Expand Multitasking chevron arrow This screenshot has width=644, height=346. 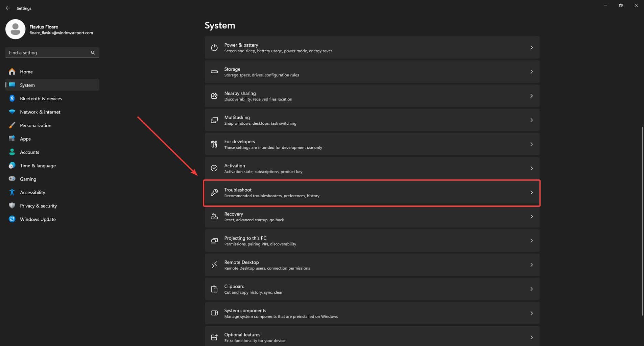[x=531, y=120]
